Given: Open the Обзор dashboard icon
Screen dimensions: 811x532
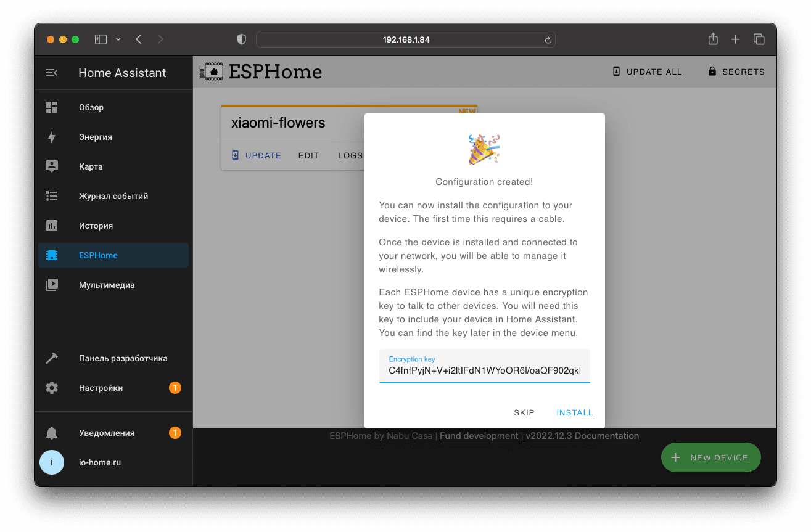Looking at the screenshot, I should [x=52, y=107].
